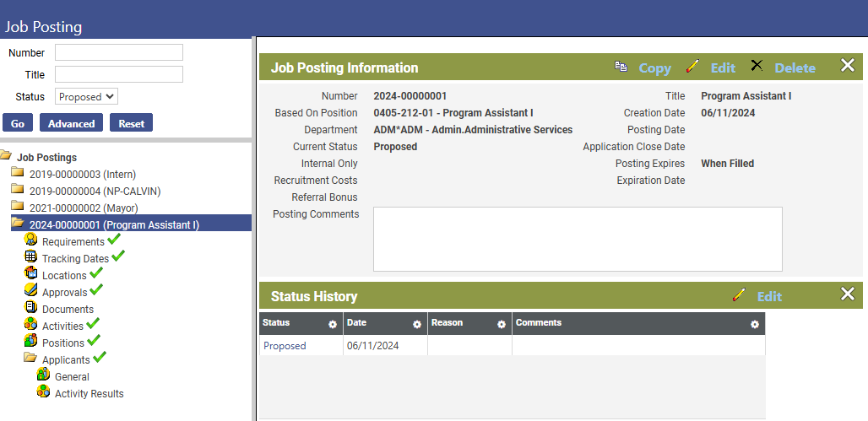Open Status column settings gear
Viewport: 868px width, 421px height.
pyautogui.click(x=333, y=325)
